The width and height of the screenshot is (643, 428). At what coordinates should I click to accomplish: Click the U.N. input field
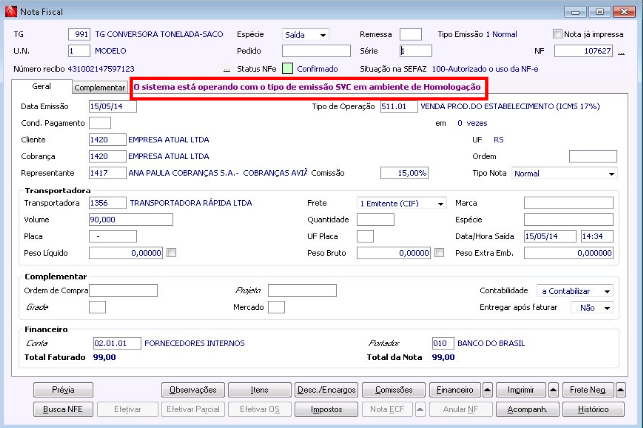click(79, 51)
